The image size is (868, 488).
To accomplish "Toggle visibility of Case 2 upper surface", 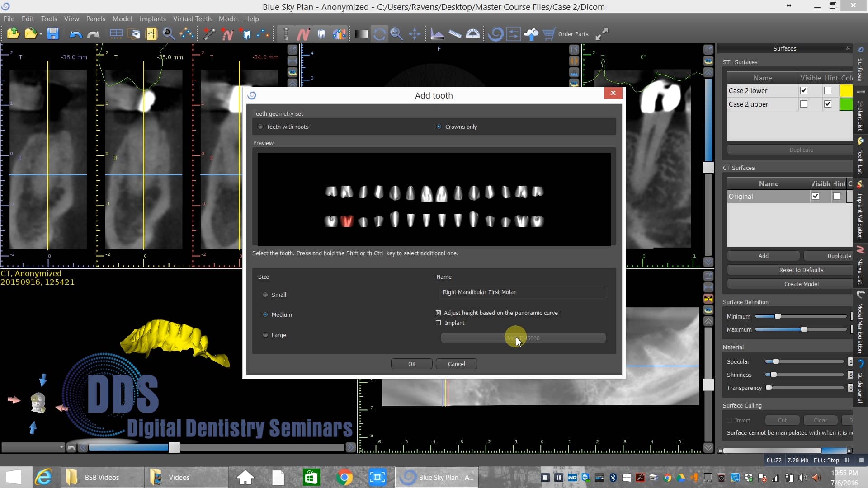I will (803, 104).
